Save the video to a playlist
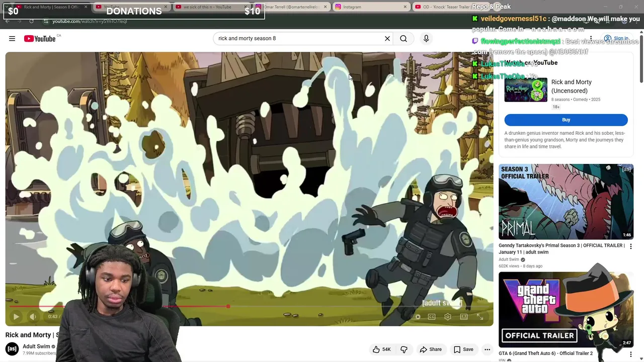Image resolution: width=644 pixels, height=362 pixels. [463, 349]
